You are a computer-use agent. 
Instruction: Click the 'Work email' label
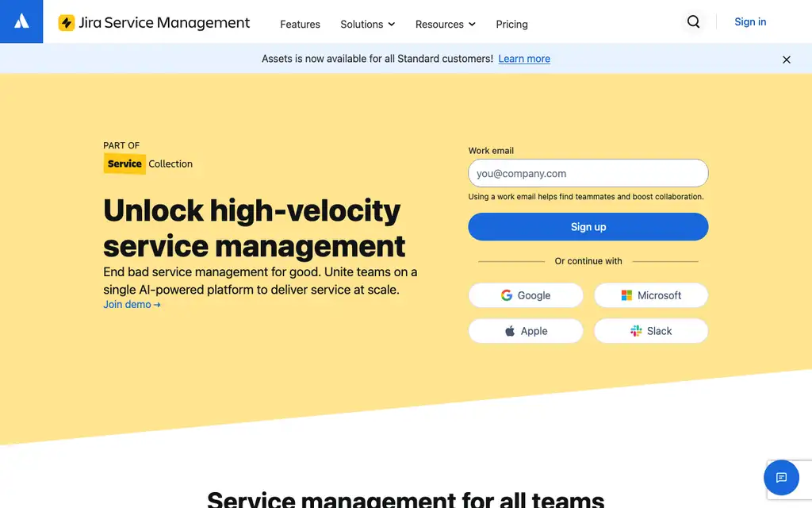(x=491, y=151)
